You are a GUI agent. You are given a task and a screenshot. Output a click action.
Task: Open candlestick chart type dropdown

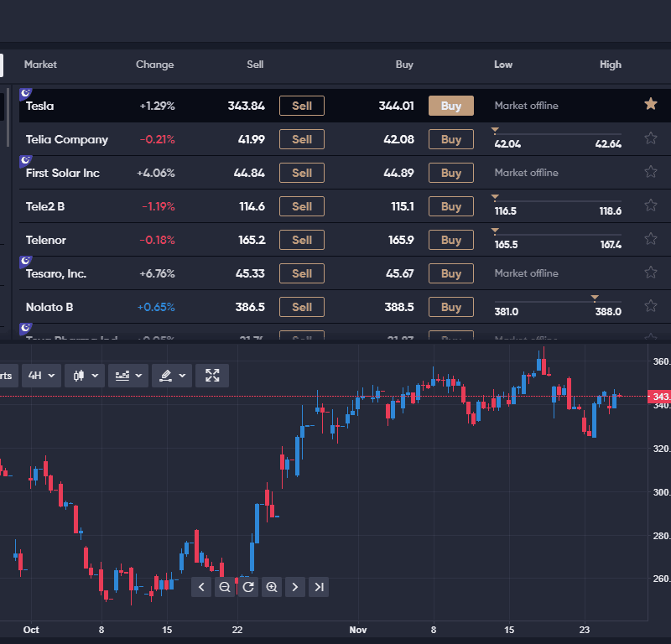[85, 376]
